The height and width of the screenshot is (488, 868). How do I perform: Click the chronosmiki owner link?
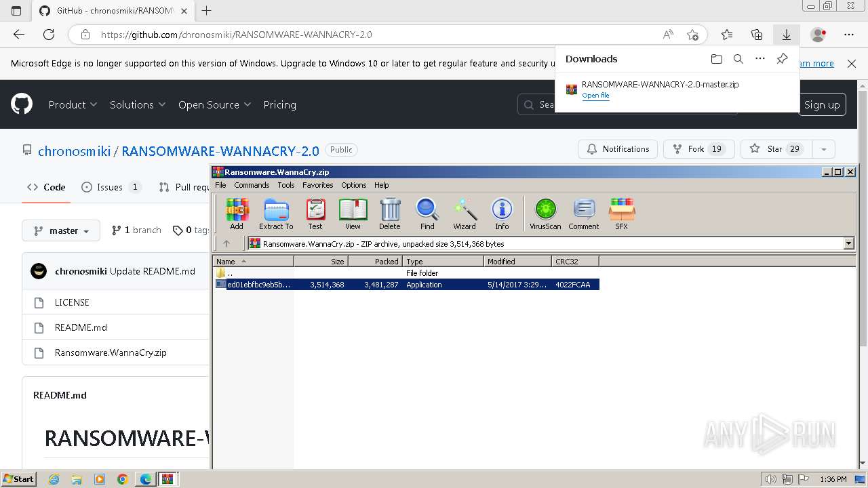coord(74,150)
